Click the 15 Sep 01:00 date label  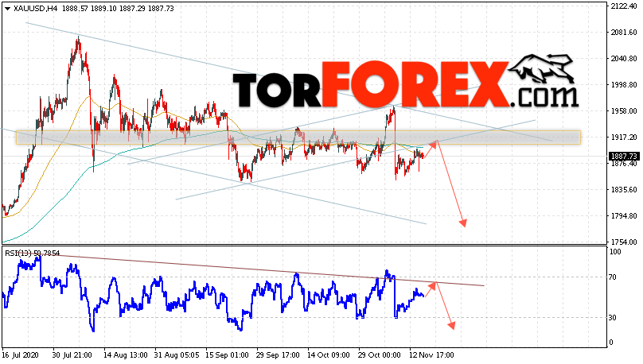pos(227,354)
